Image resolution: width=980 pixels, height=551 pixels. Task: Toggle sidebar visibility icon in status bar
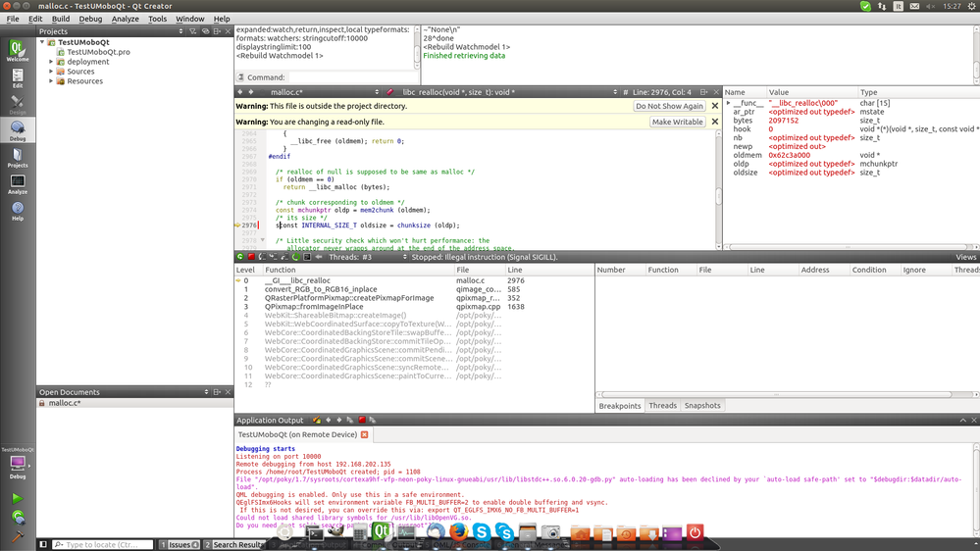(43, 545)
